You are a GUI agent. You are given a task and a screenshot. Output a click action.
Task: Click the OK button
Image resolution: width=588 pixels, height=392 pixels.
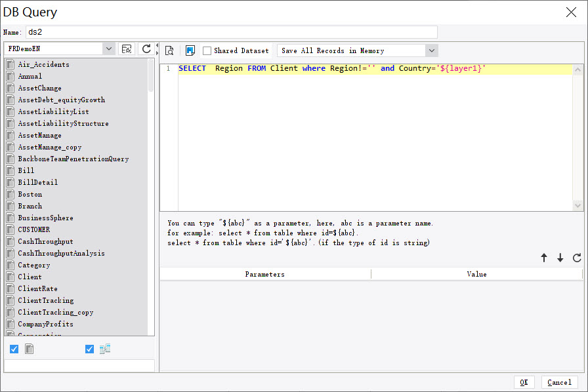pos(524,382)
